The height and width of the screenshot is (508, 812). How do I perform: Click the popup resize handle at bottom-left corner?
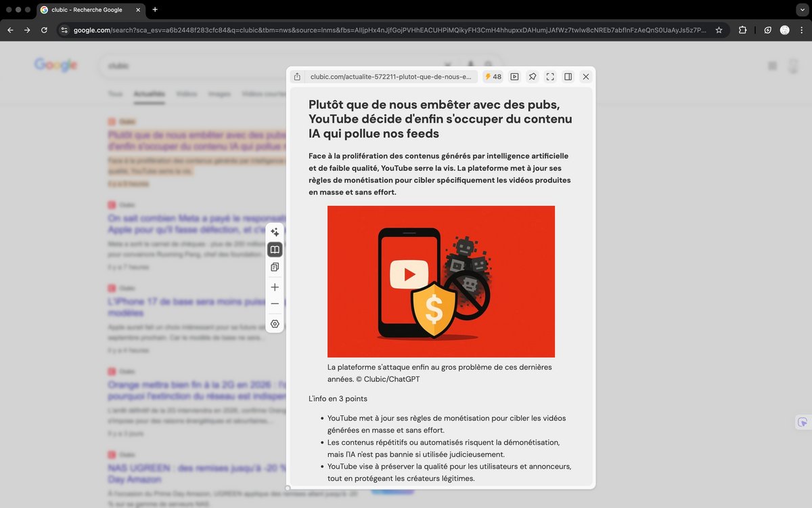tap(288, 488)
